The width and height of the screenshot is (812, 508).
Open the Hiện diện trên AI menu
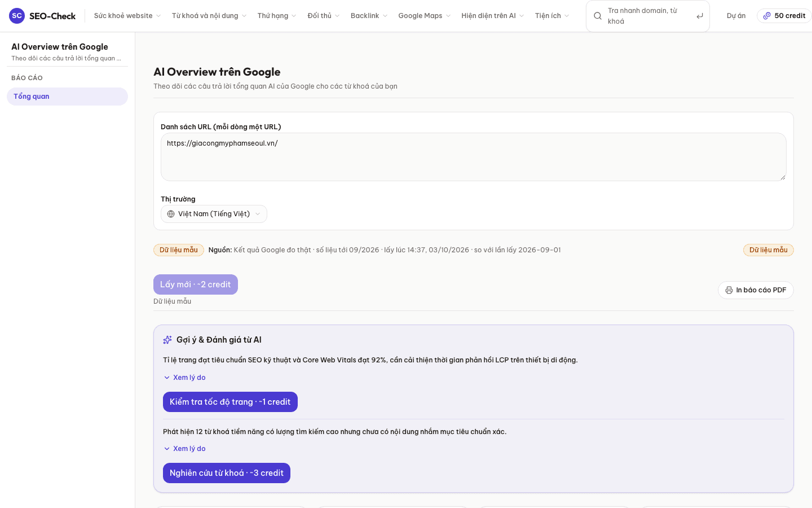(493, 16)
